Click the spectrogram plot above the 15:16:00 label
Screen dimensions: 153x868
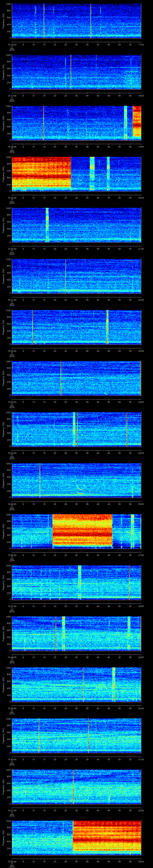click(x=76, y=21)
